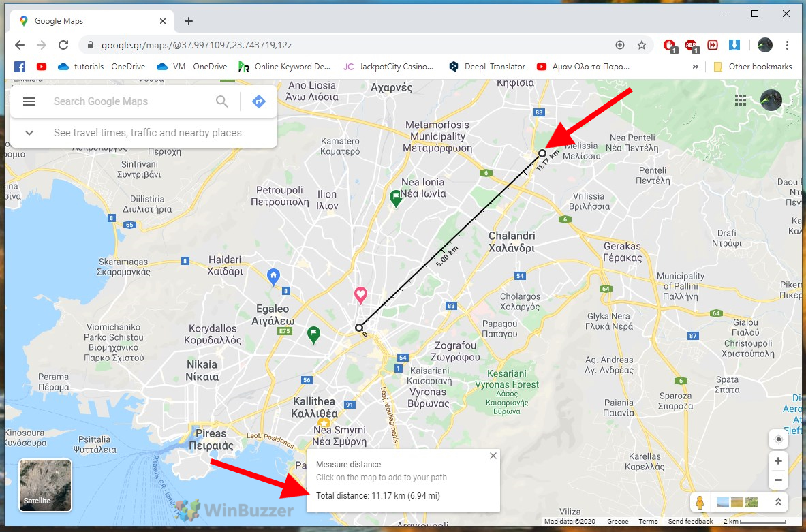Click the address bar URL
The image size is (806, 532).
[x=196, y=45]
